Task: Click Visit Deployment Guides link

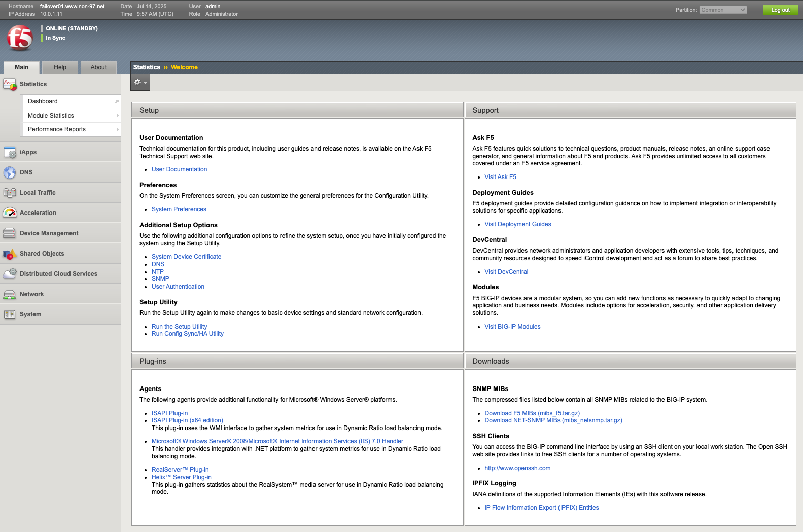Action: coord(517,224)
